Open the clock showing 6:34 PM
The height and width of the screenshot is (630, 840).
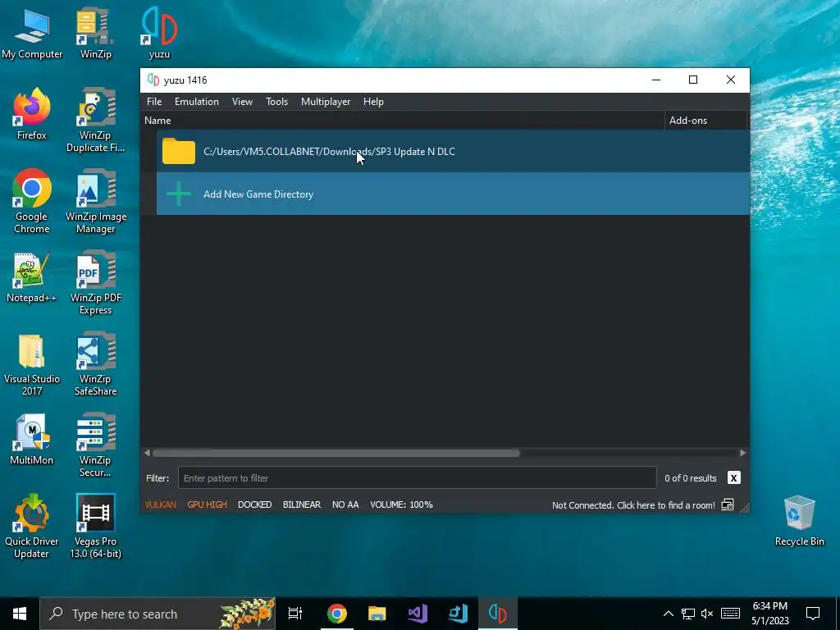(769, 614)
